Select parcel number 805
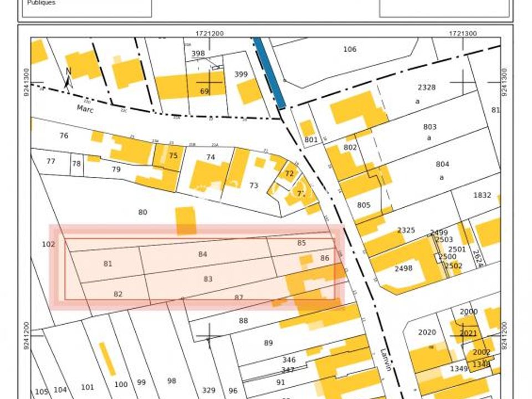 [x=364, y=205]
